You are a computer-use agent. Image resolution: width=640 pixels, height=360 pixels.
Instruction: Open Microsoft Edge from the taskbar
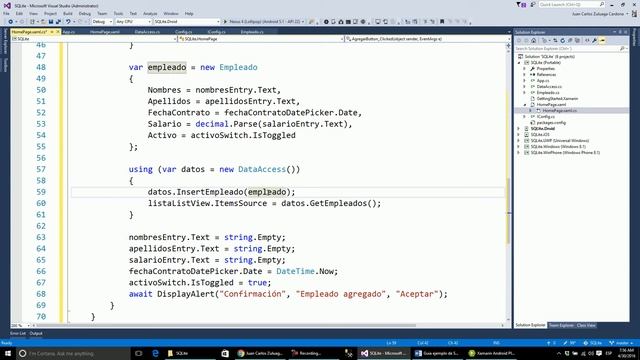click(155, 353)
